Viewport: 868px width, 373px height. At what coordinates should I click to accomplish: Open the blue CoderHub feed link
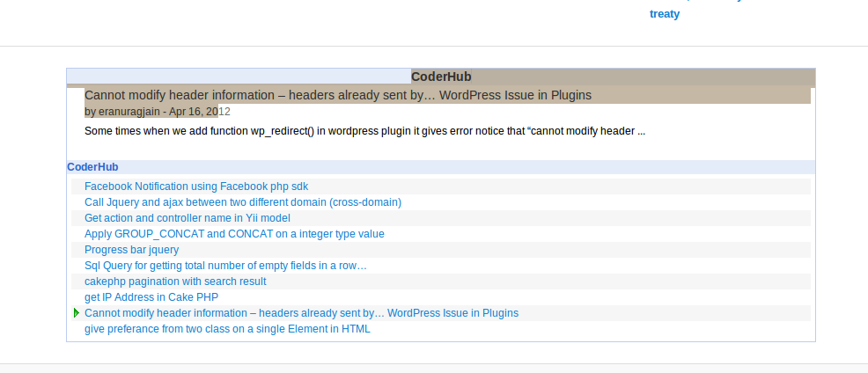pos(92,167)
